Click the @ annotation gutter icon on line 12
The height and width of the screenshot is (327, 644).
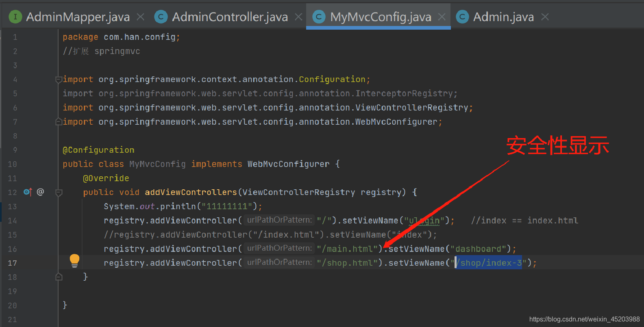tap(40, 192)
